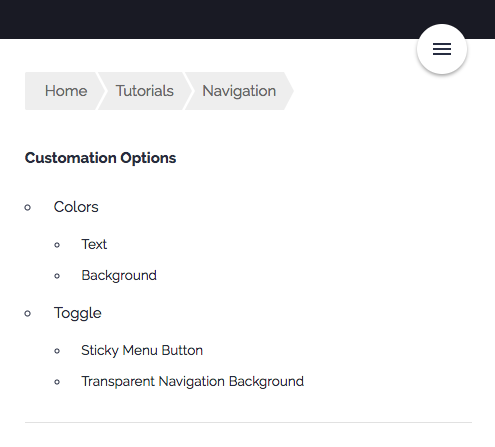Click the chevron separator between Home and Tutorials
Image resolution: width=495 pixels, height=447 pixels.
pyautogui.click(x=101, y=91)
